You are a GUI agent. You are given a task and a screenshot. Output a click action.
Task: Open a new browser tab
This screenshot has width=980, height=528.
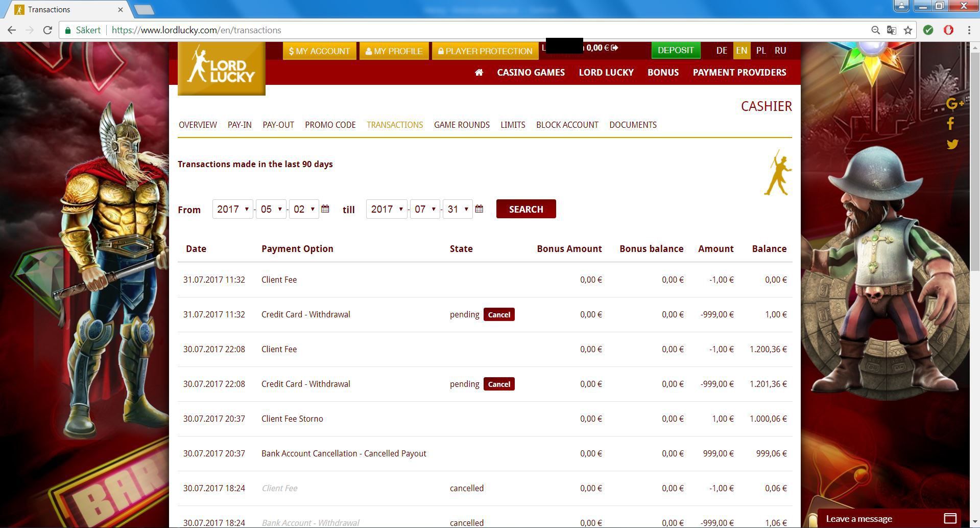pos(144,9)
